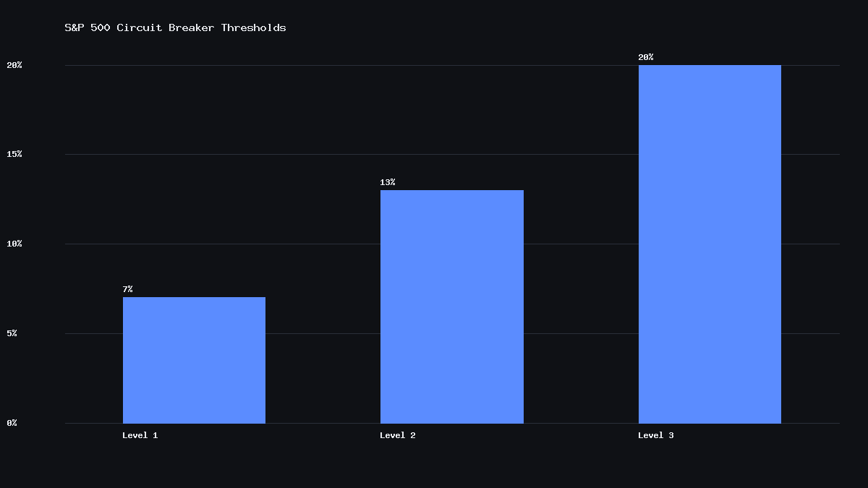Click the '10%' y-axis tick label
The width and height of the screenshot is (868, 488).
pos(14,244)
